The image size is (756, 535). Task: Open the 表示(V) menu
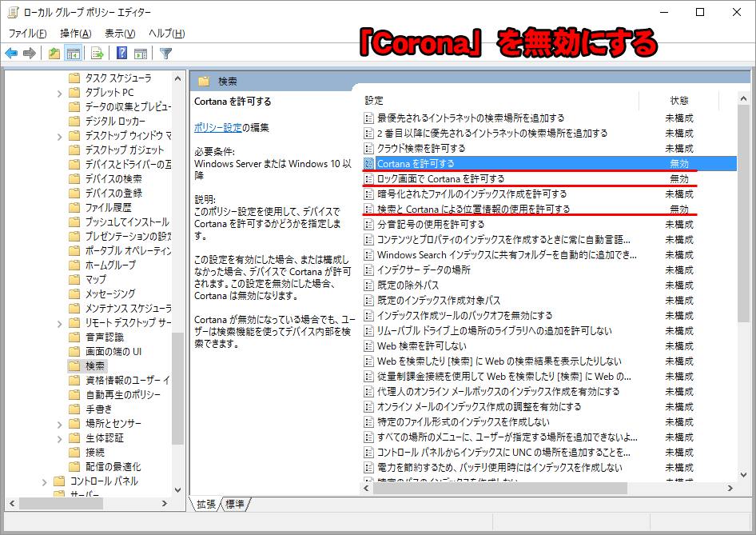tap(120, 34)
